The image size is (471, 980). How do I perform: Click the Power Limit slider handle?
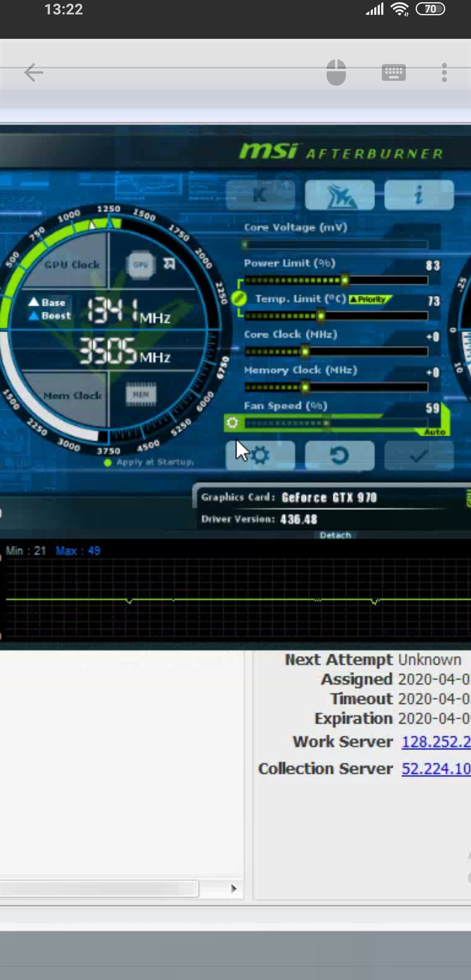click(x=345, y=280)
